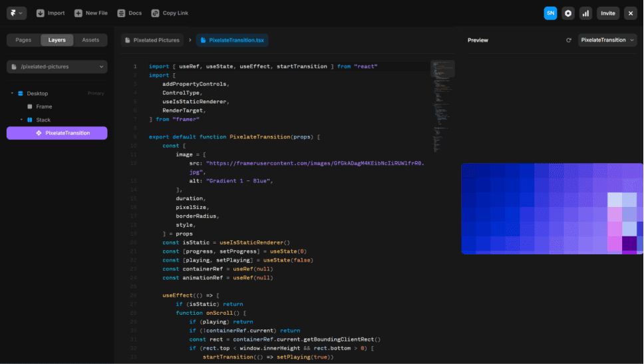
Task: Refresh the preview with reload icon
Action: [x=569, y=40]
